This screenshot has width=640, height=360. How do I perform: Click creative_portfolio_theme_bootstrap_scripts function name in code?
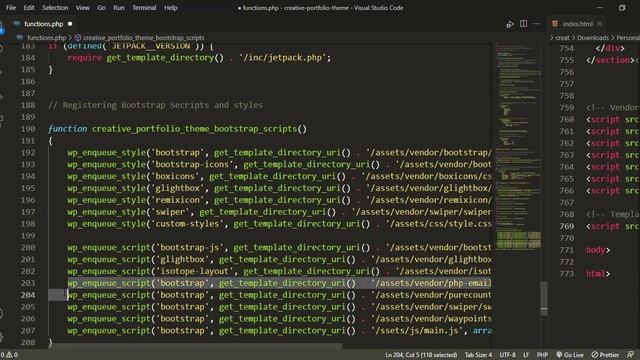click(194, 129)
